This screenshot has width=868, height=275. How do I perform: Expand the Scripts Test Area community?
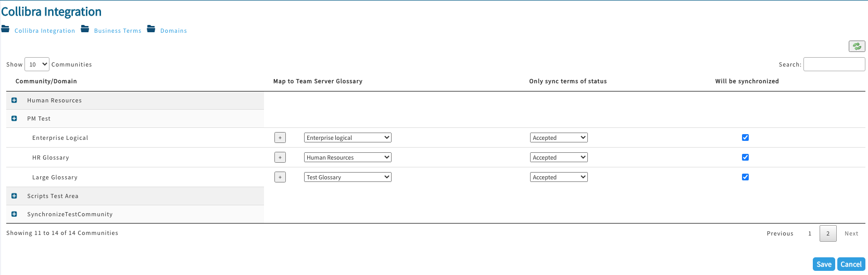(14, 196)
